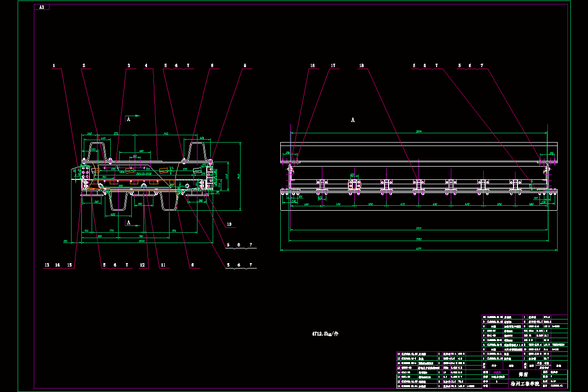Image resolution: width=588 pixels, height=392 pixels.
Task: Click the 2000 overall width dimension
Action: pos(142,241)
